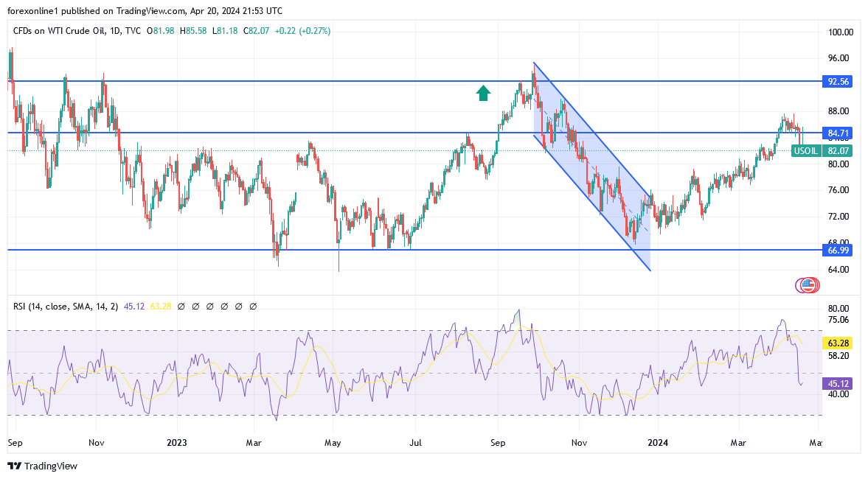Click the TradingView logo at bottom
Viewport: 868px width, 479px height.
(x=42, y=466)
